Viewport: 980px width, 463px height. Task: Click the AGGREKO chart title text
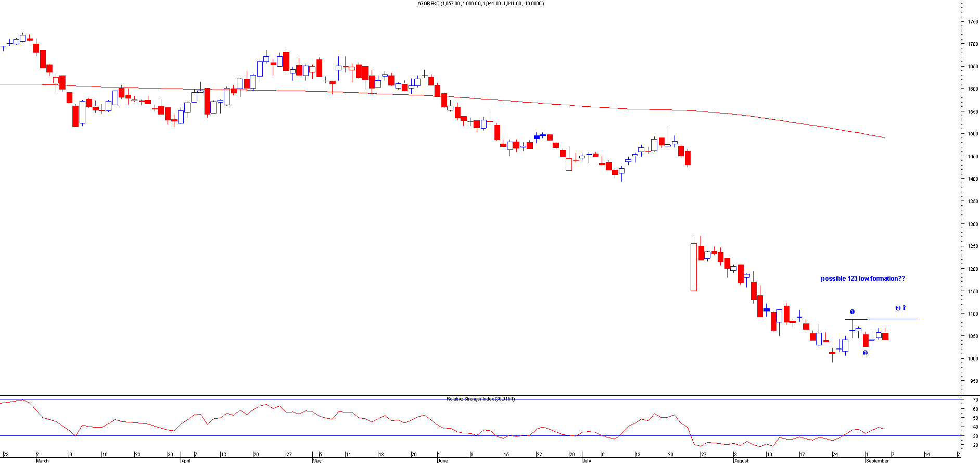[480, 4]
